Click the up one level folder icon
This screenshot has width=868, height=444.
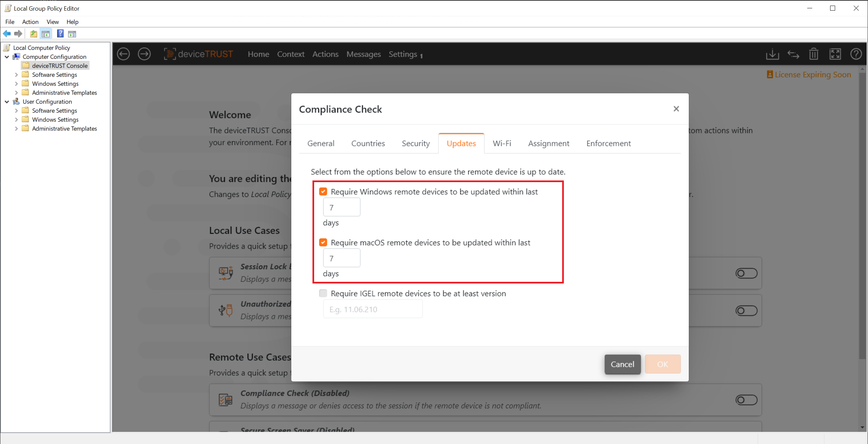pyautogui.click(x=33, y=33)
